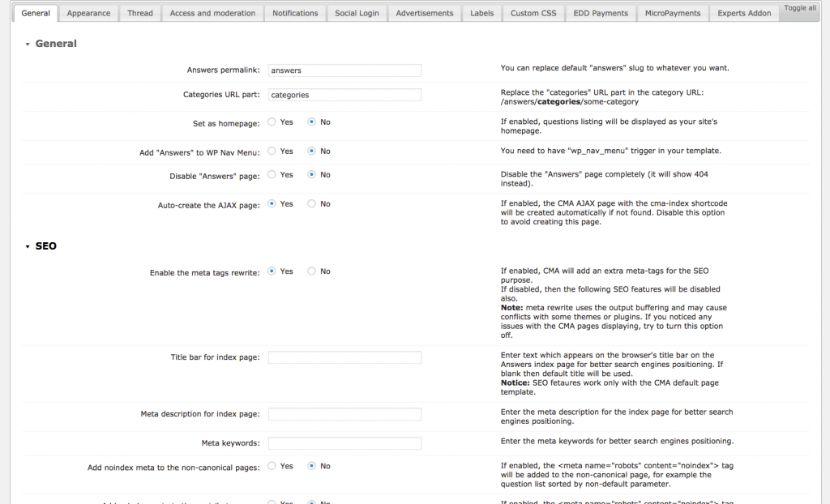Click the Meta keywords text box
Screen dimensions: 830x504
click(x=344, y=442)
